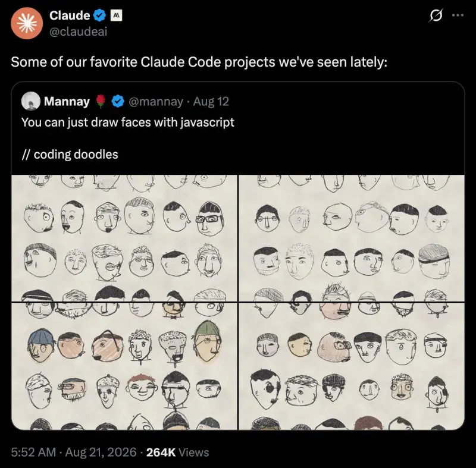Click the Aug 12 quoted tweet date
The image size is (476, 468).
211,101
